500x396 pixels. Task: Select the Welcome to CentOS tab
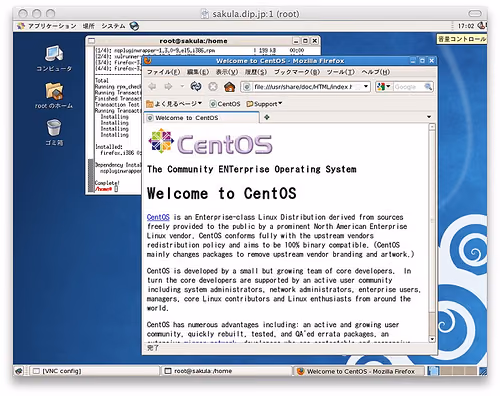click(201, 118)
